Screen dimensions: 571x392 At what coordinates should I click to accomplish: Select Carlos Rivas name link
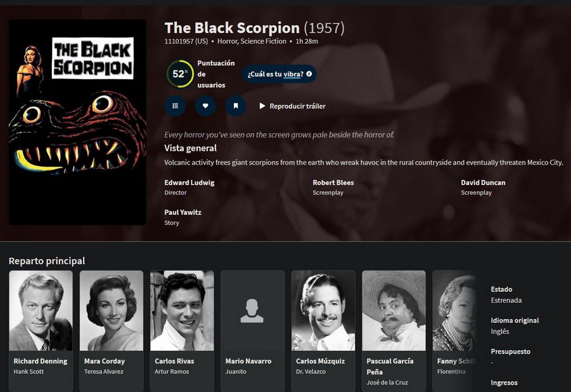click(x=174, y=361)
